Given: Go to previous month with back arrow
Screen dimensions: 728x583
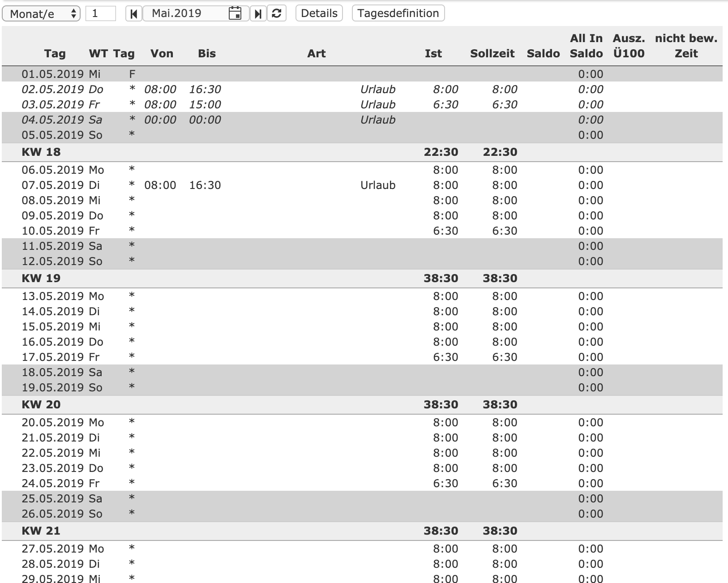Looking at the screenshot, I should 133,13.
